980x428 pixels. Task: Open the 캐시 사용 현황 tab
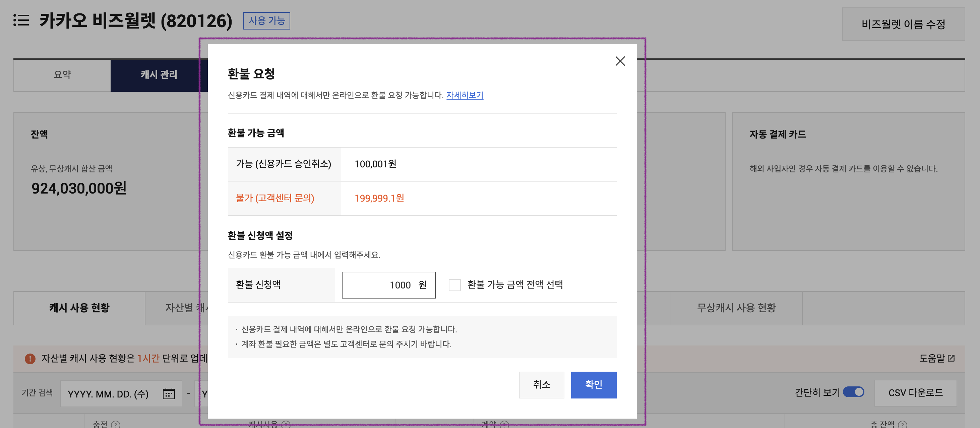click(x=79, y=308)
